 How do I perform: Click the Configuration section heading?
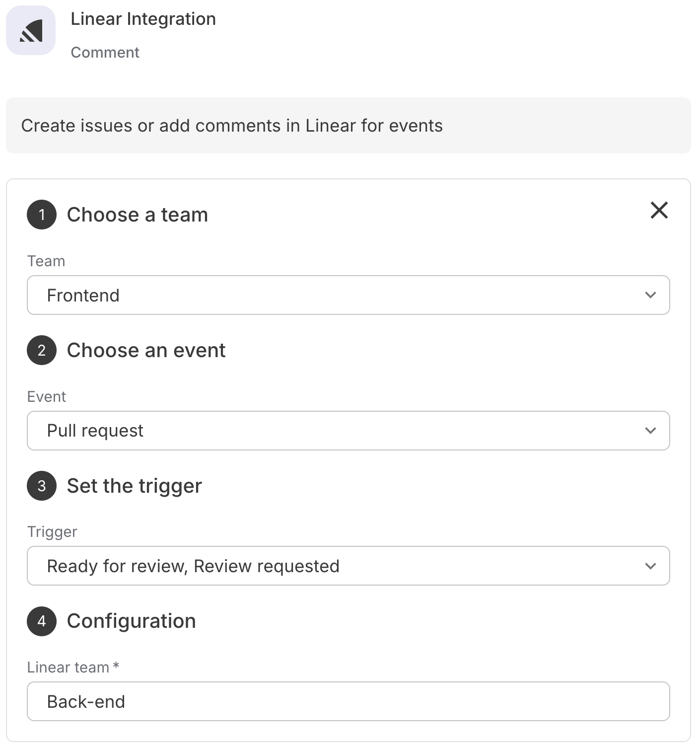pos(132,621)
